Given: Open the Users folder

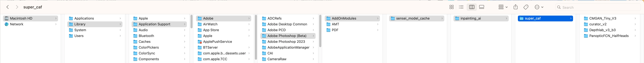Looking at the screenshot, I should [x=95, y=36].
